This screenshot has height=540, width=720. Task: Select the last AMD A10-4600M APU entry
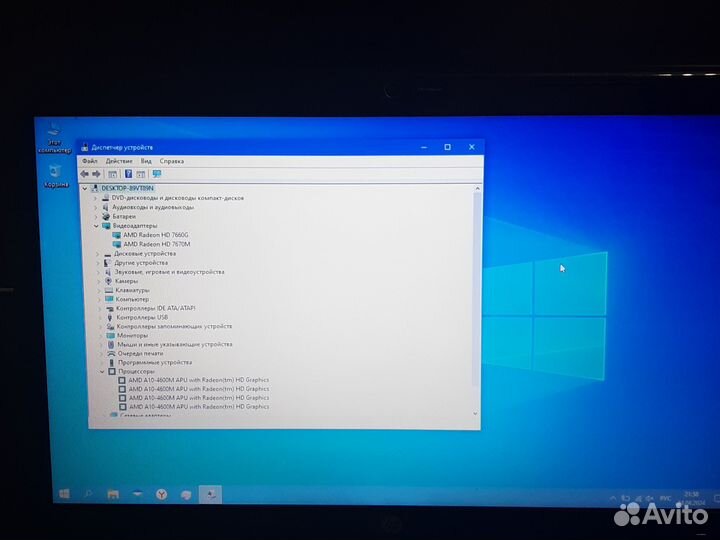point(199,406)
